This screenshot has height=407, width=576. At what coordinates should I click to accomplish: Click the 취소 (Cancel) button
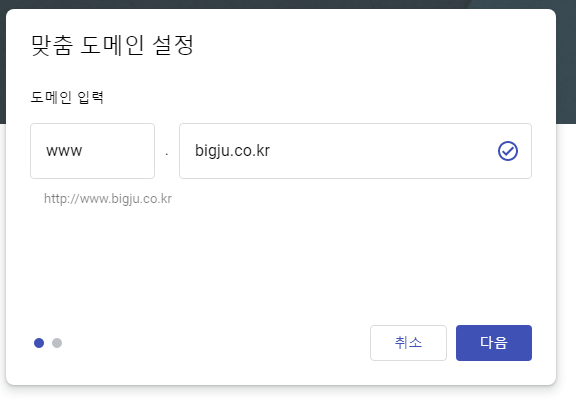tap(408, 343)
